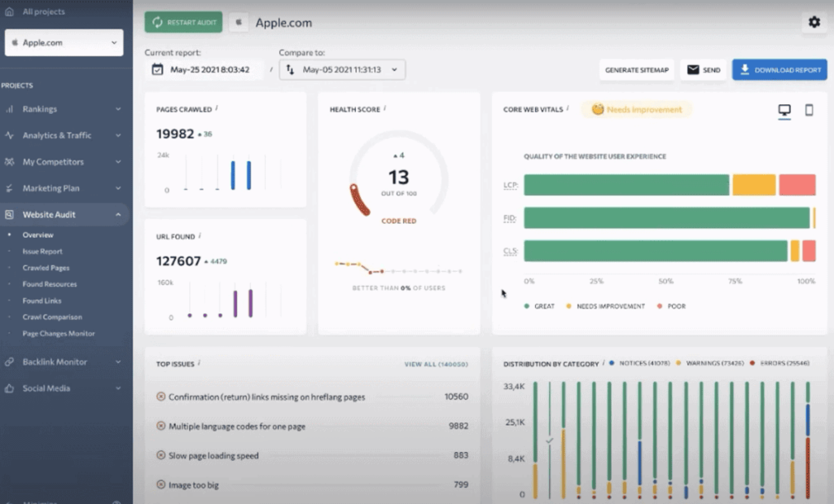This screenshot has width=834, height=504.
Task: Click the calendar icon in Current report
Action: 157,70
